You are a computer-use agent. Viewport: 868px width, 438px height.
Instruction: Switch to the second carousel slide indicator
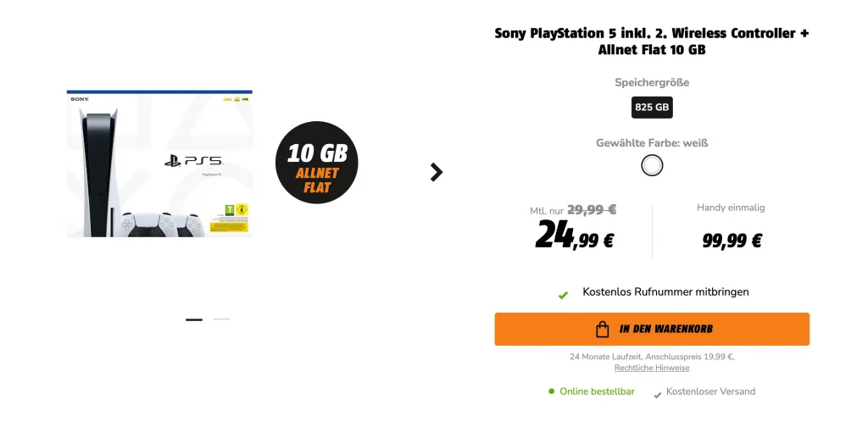pos(221,319)
